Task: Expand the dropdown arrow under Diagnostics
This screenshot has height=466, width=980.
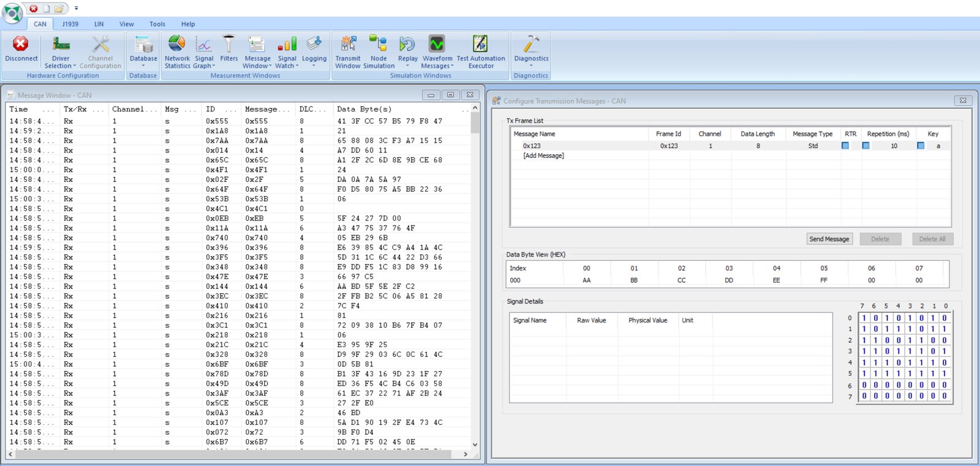Action: pyautogui.click(x=531, y=66)
